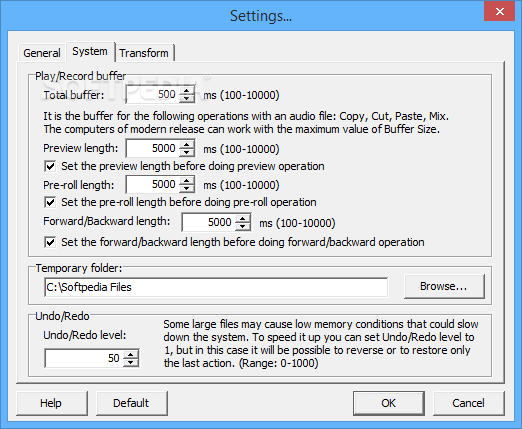
Task: Restore settings with Default button
Action: click(x=132, y=403)
